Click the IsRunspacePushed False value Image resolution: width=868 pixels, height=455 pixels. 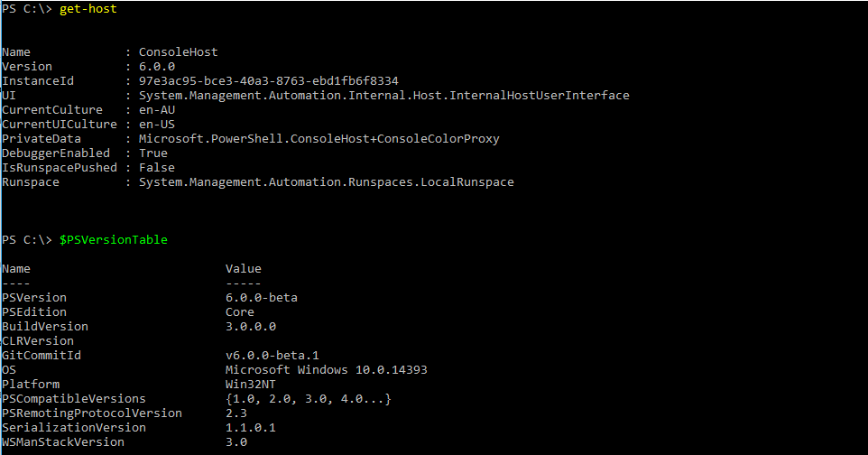[156, 168]
